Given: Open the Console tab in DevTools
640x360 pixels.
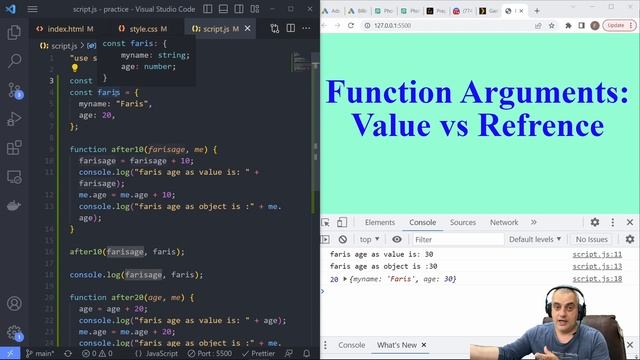Looking at the screenshot, I should pyautogui.click(x=422, y=222).
